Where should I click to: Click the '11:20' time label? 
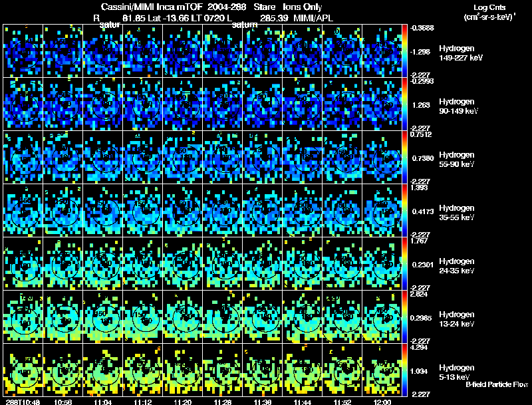pyautogui.click(x=182, y=402)
